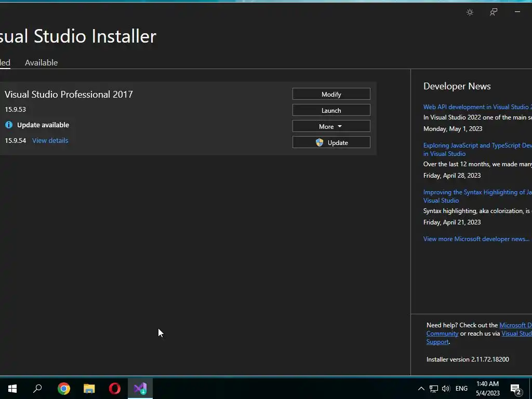The image size is (532, 399).
Task: Open Exploring JavaScript and TypeScript article
Action: [x=477, y=149]
